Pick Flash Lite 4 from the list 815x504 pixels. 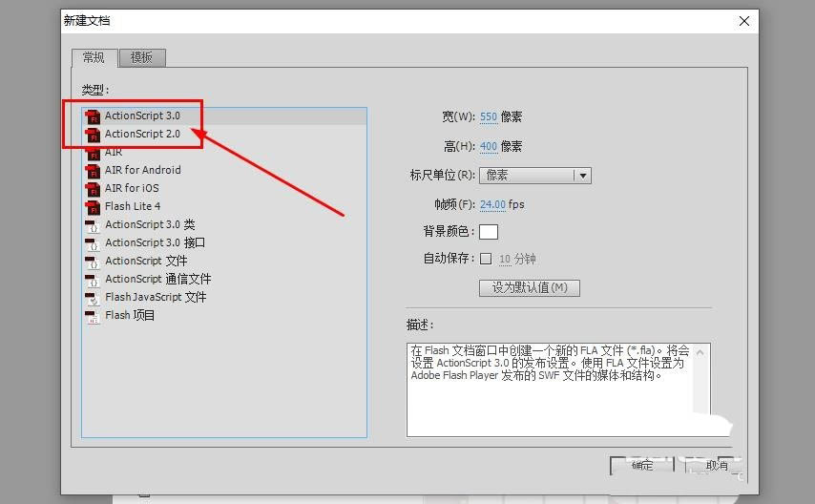[x=224, y=206]
